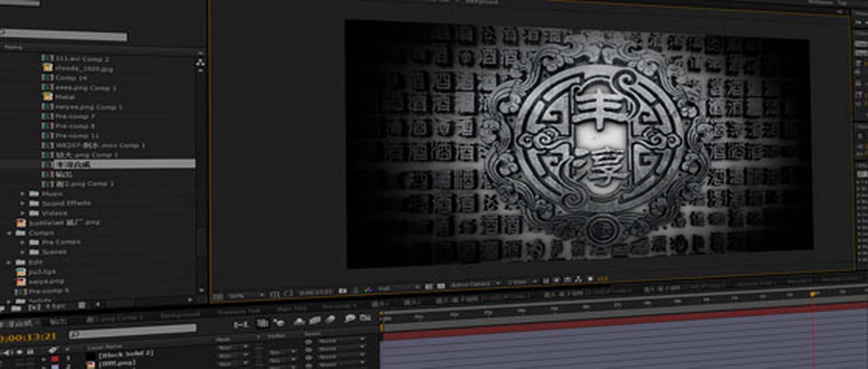Click the Create New Composition icon in the Project panel
Viewport: 868px width, 369px height.
coord(34,307)
